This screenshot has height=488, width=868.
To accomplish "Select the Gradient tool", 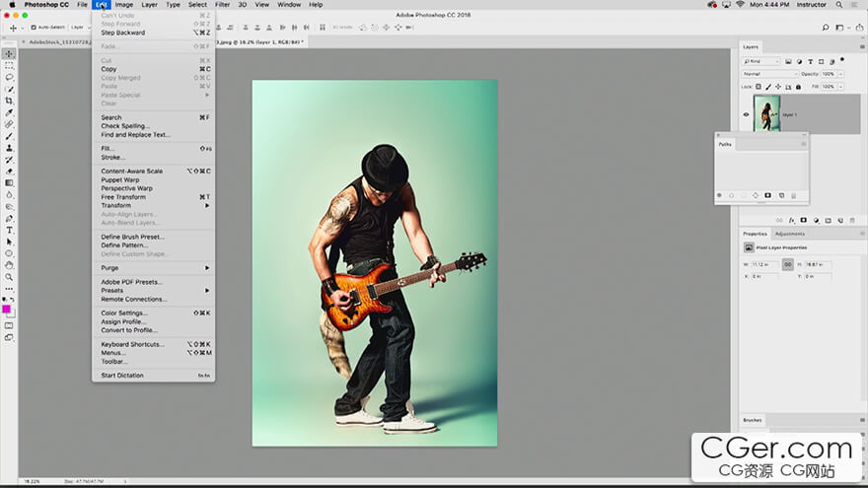I will click(9, 182).
